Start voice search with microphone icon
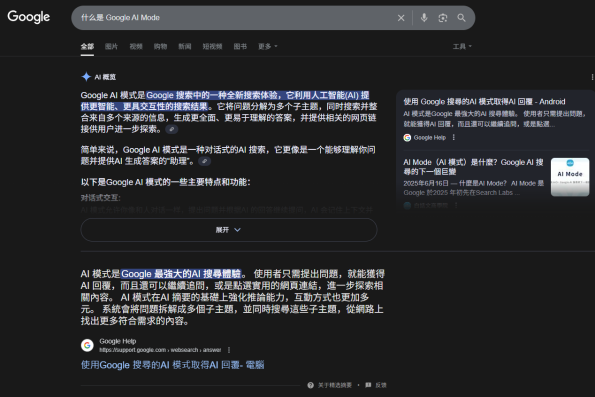Viewport: 595px width, 397px height. tap(424, 17)
